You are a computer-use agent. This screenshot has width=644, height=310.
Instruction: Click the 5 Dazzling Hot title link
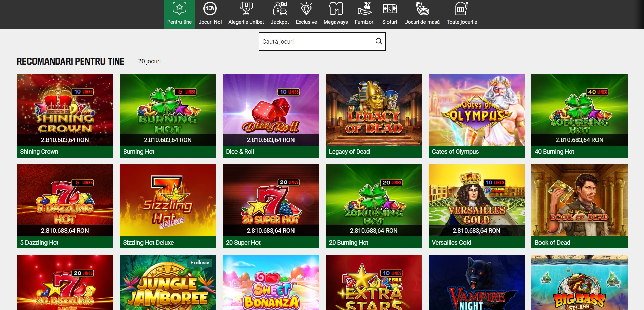pos(39,243)
